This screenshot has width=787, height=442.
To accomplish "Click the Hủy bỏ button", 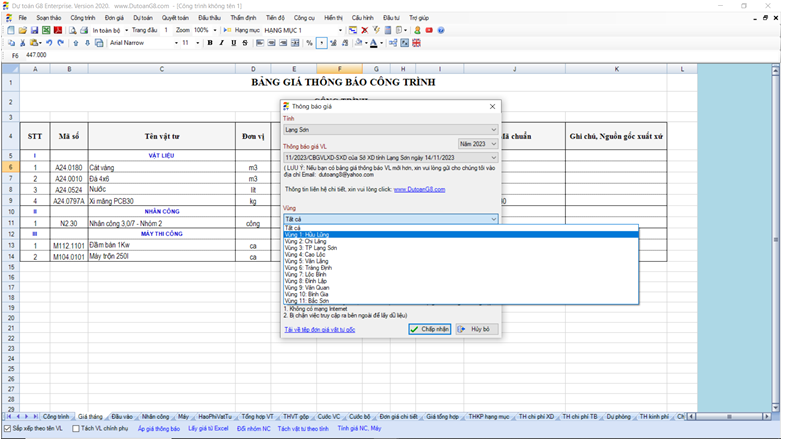I will (477, 330).
